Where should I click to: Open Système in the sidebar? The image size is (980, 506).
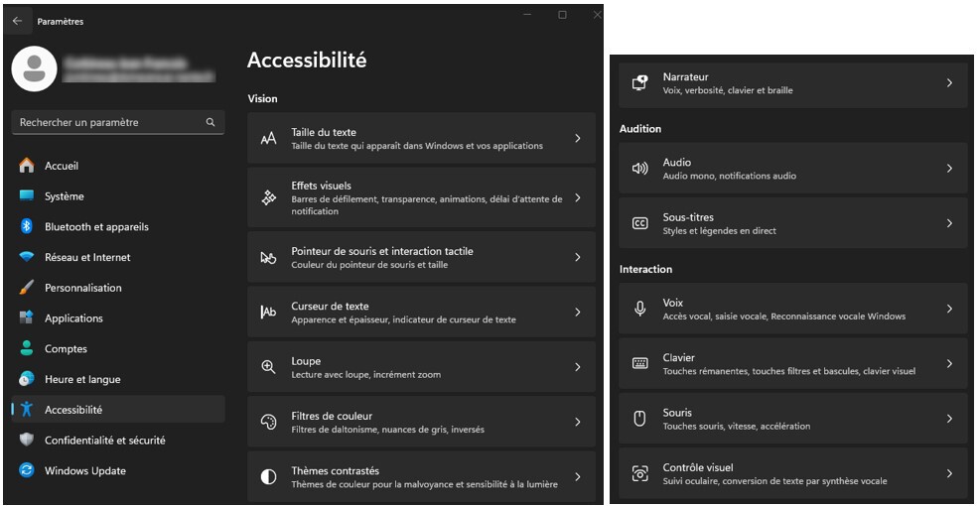pyautogui.click(x=65, y=196)
